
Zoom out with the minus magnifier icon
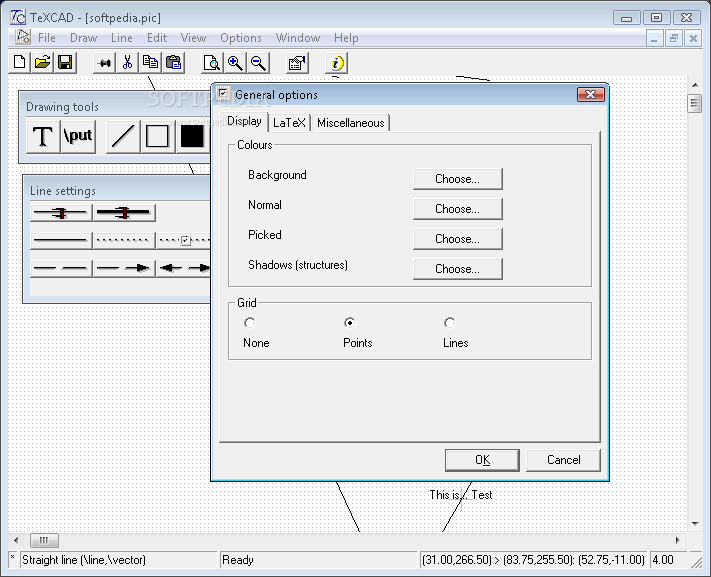(258, 63)
